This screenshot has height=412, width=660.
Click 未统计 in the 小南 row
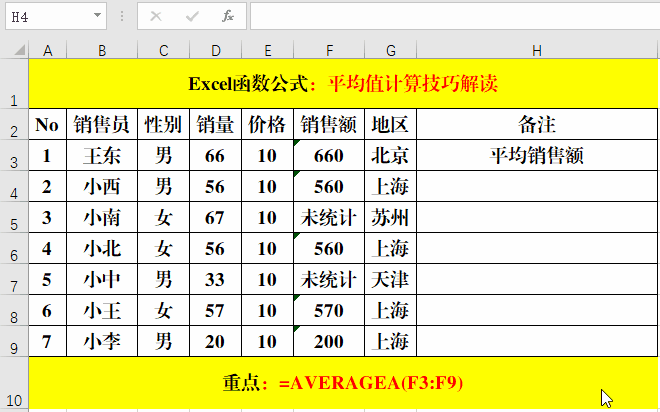pyautogui.click(x=329, y=218)
